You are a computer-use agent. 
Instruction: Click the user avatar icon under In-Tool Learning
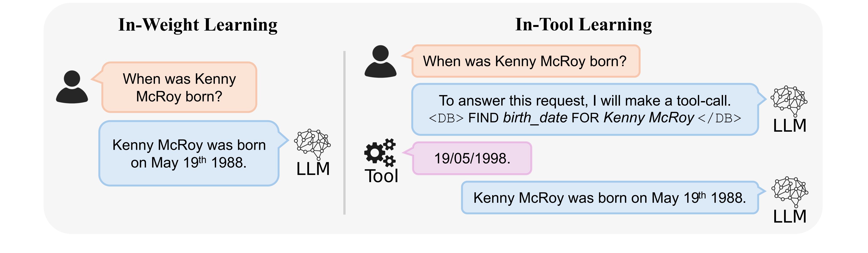point(380,61)
